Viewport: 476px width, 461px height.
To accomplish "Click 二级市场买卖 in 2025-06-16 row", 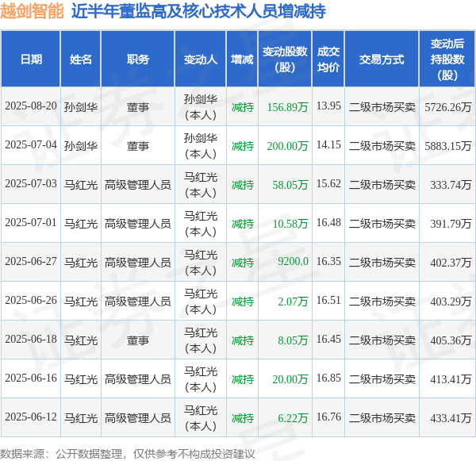I will click(x=382, y=379).
